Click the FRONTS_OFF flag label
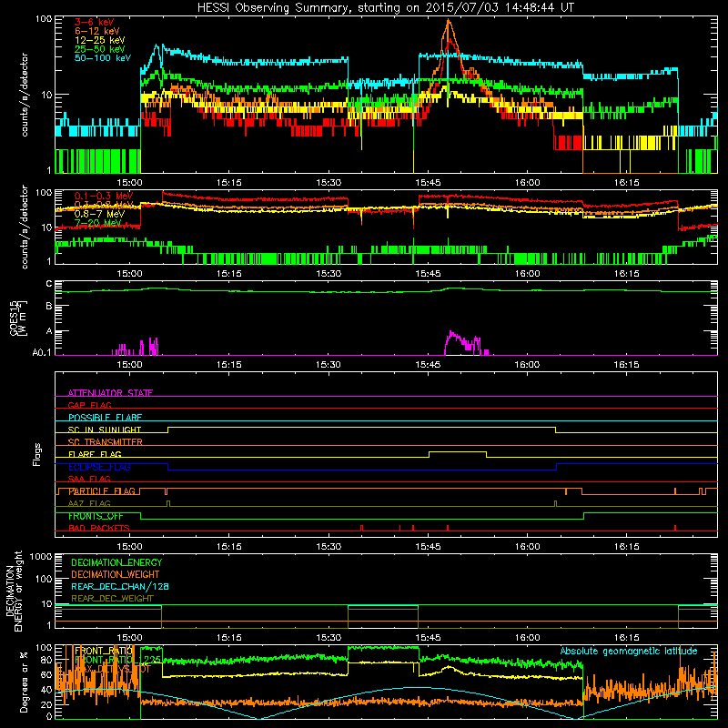 pos(96,516)
